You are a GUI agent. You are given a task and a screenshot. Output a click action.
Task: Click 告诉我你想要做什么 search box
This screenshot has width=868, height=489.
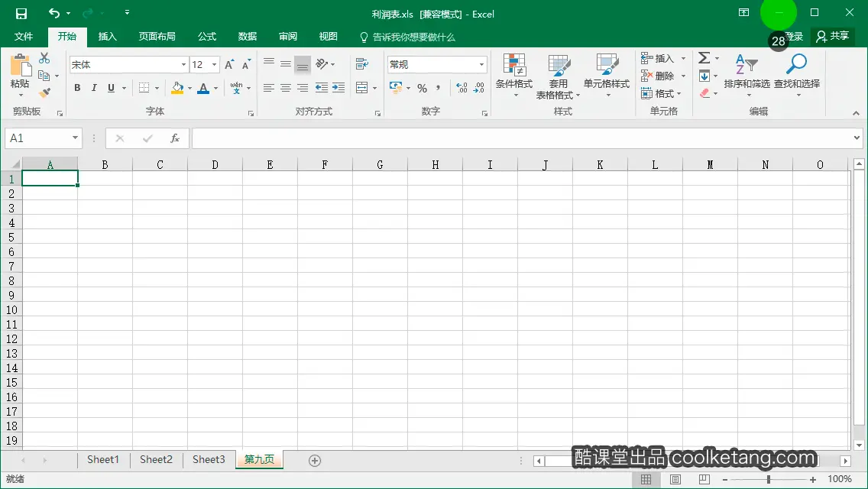pyautogui.click(x=407, y=37)
